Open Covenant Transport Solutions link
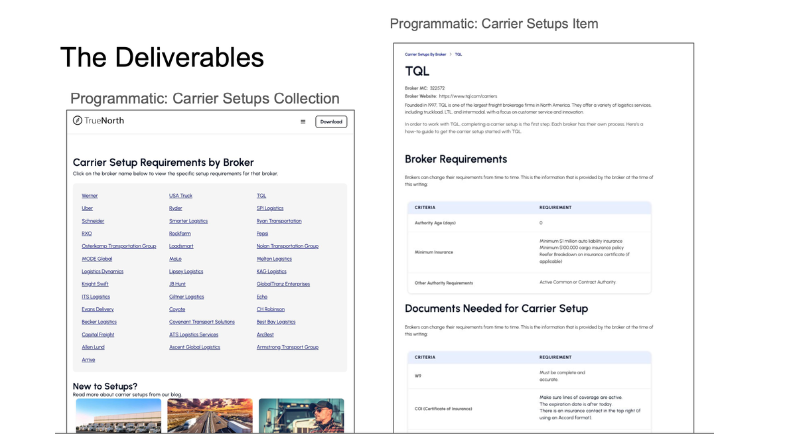 click(202, 322)
